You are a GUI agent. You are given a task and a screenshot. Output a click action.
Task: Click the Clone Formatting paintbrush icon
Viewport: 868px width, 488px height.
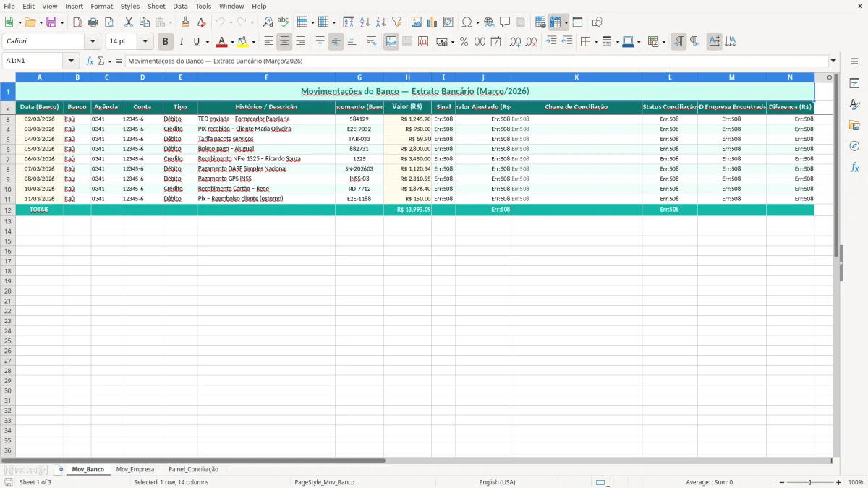pyautogui.click(x=186, y=22)
